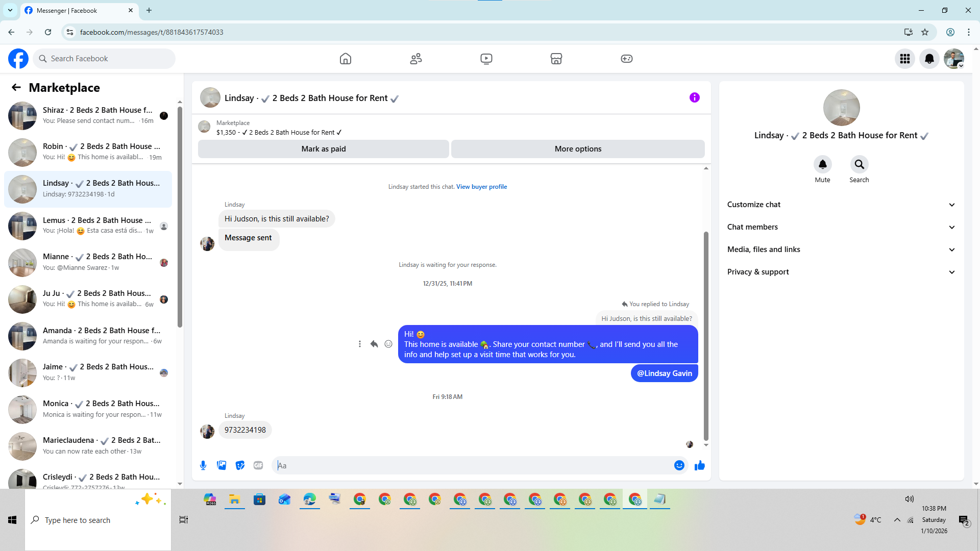Open the purple conversation info icon

tap(694, 97)
